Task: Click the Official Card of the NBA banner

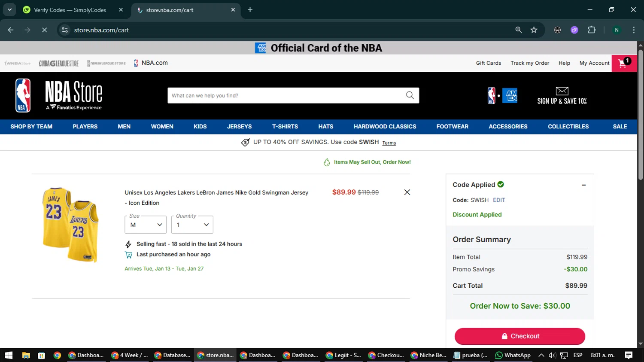Action: pos(318,48)
